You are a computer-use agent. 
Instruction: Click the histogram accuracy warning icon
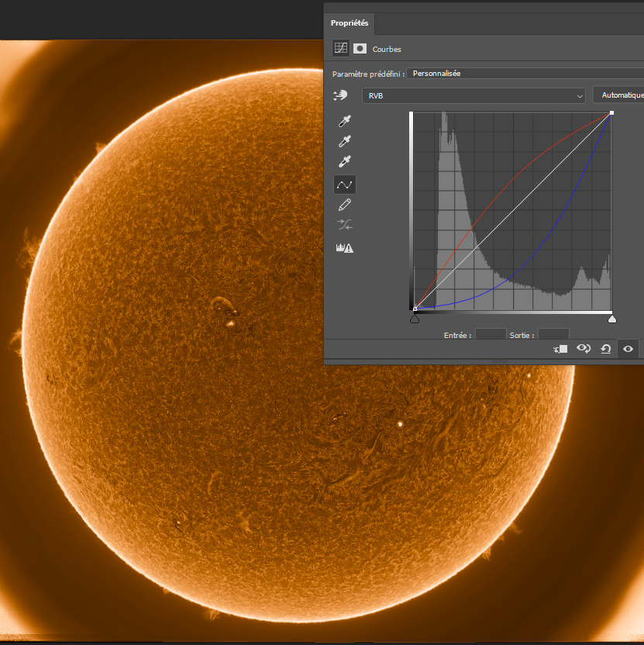[343, 248]
